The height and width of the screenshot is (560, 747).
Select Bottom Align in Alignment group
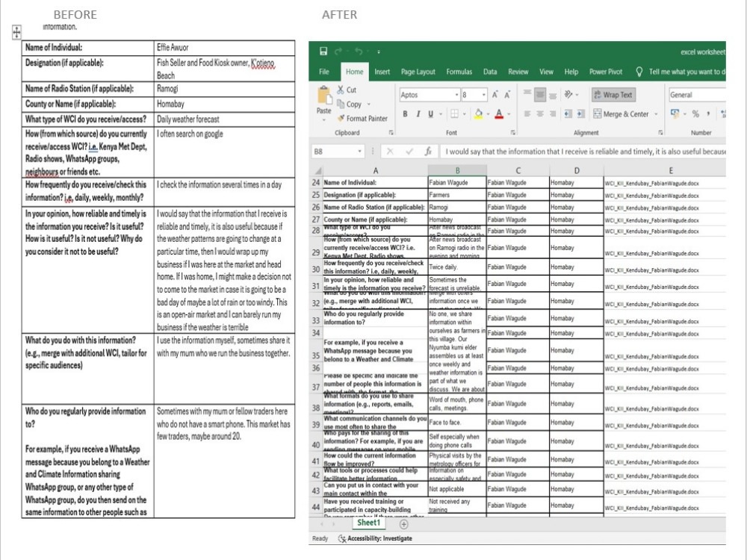553,95
